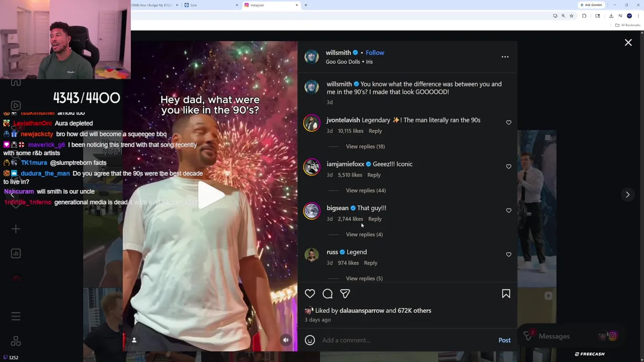This screenshot has height=362, width=644.
Task: Open willsmith's avatar beside the caption
Action: pos(311,87)
